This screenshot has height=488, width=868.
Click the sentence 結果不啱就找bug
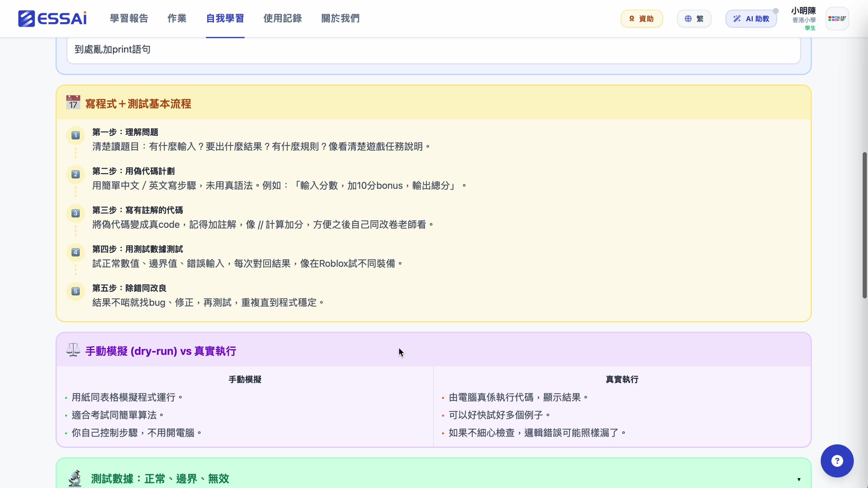click(x=208, y=302)
